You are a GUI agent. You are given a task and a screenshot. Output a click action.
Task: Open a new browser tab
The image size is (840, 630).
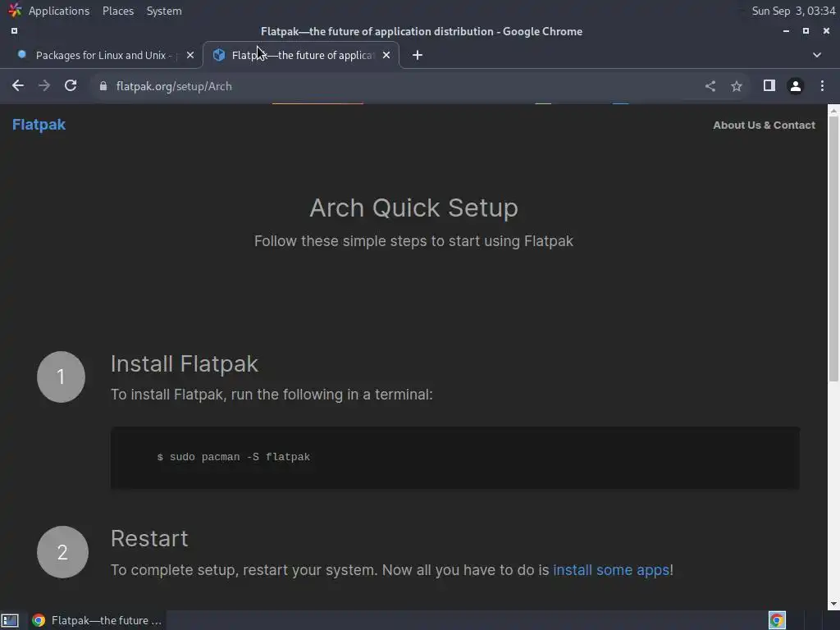(418, 55)
